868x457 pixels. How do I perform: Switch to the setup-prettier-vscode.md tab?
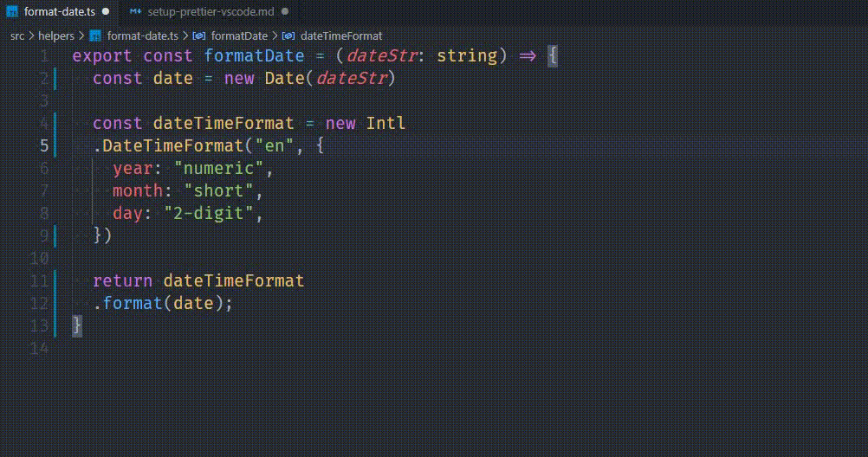pos(211,12)
